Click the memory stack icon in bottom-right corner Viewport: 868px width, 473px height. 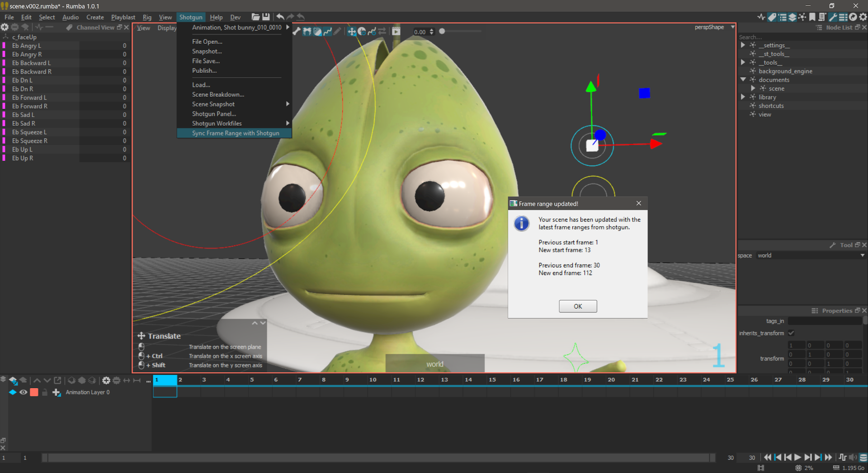(863, 458)
